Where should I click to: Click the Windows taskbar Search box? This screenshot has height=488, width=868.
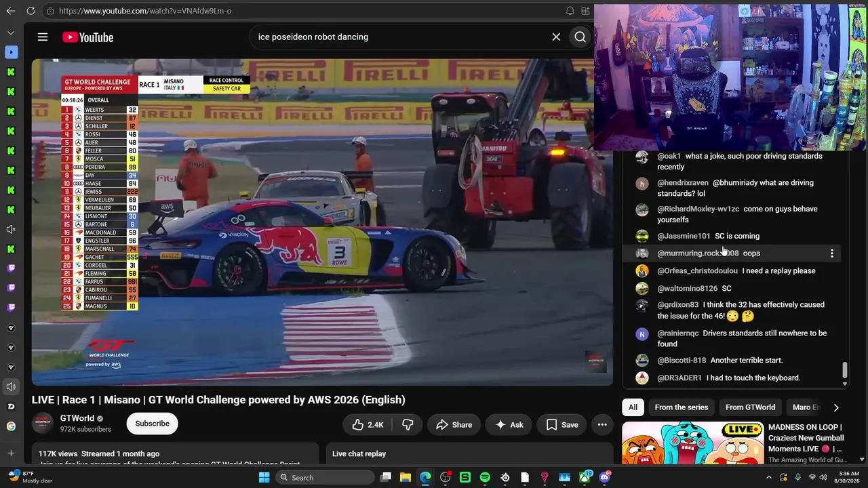click(x=325, y=477)
